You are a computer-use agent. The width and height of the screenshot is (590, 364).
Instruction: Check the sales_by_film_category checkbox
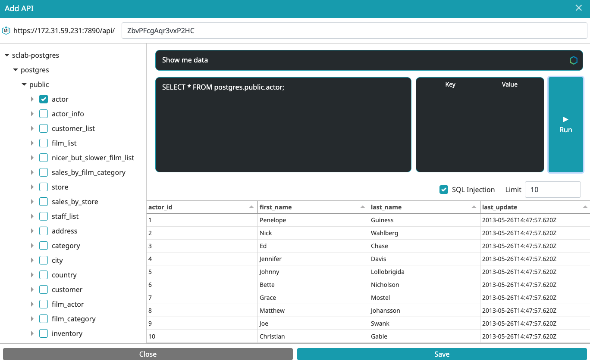point(44,172)
